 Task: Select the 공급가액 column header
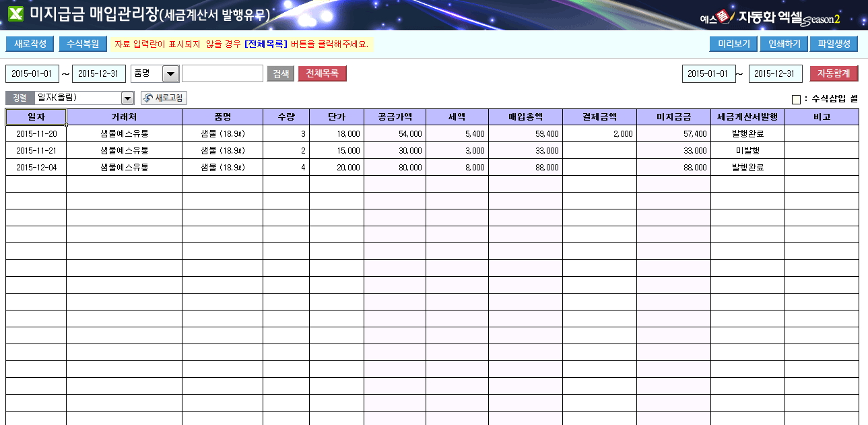pyautogui.click(x=395, y=117)
